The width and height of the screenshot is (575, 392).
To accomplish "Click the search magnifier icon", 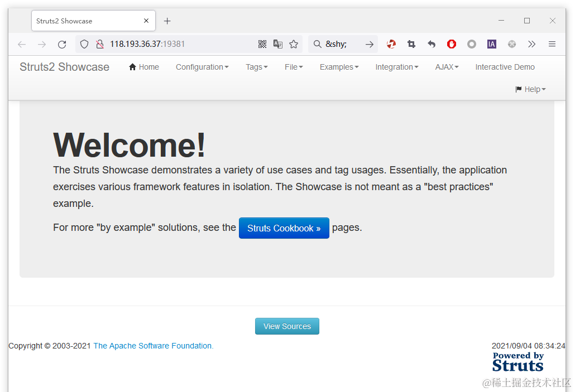I will [x=317, y=44].
